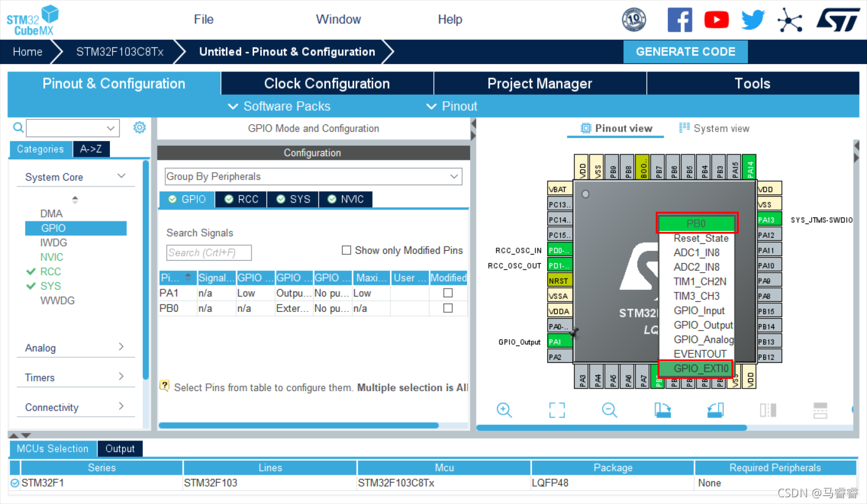
Task: Click the PB12 pin on chip
Action: click(x=769, y=357)
